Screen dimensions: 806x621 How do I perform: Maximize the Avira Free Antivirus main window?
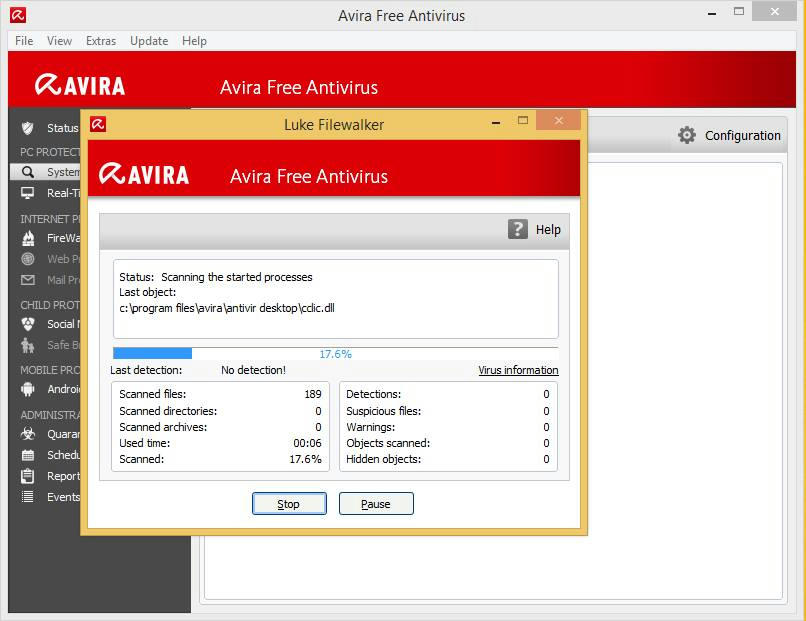(739, 11)
